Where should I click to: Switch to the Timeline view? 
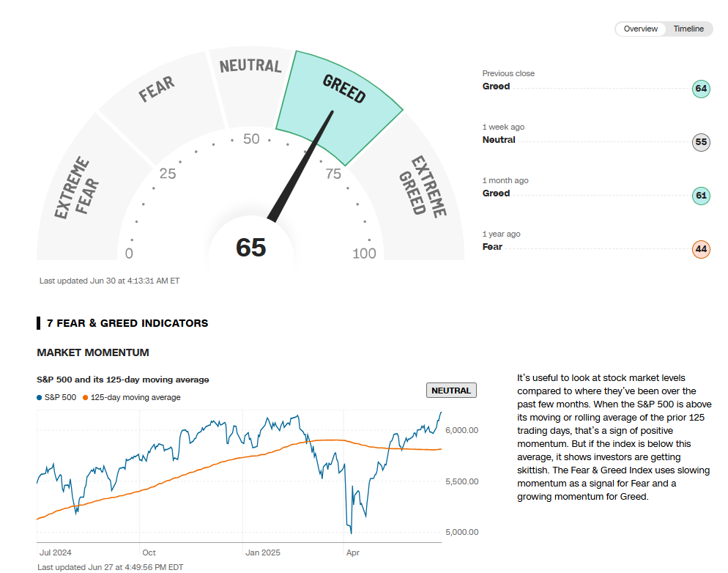click(x=688, y=29)
